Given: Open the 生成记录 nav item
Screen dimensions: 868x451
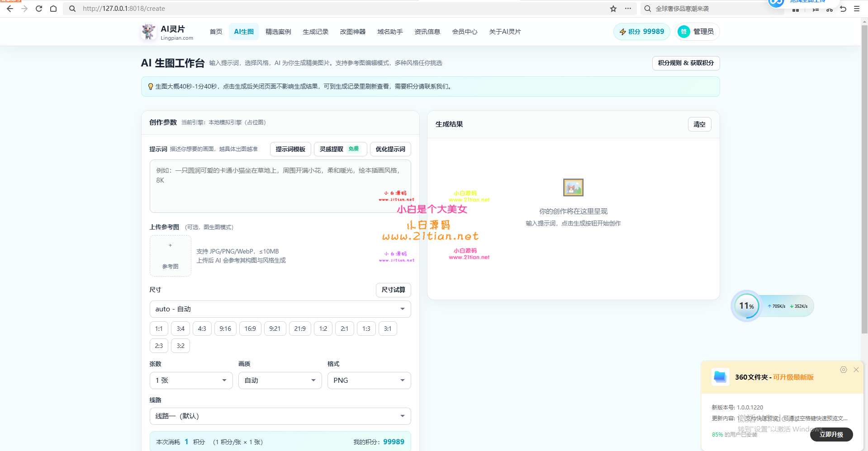Looking at the screenshot, I should click(x=315, y=32).
